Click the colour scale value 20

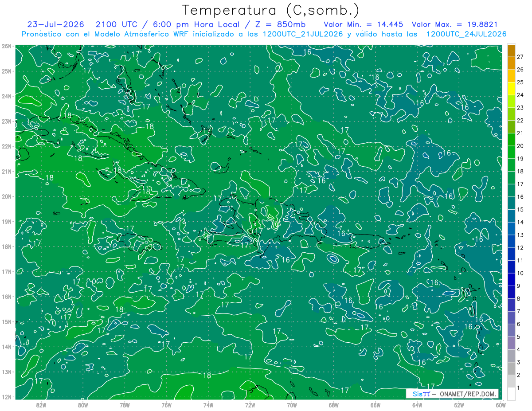coord(520,146)
